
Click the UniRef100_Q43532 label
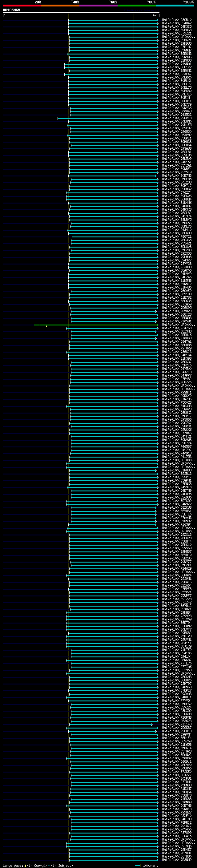point(177,115)
